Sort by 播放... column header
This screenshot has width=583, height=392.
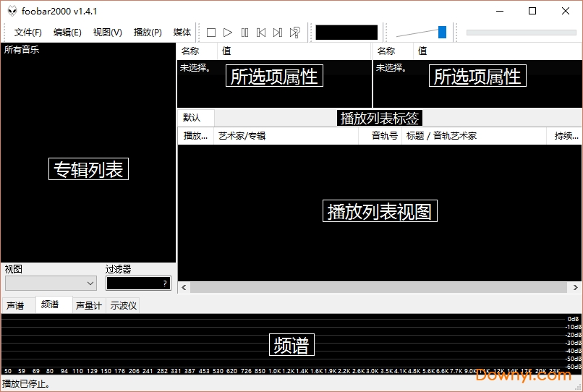[x=195, y=136]
